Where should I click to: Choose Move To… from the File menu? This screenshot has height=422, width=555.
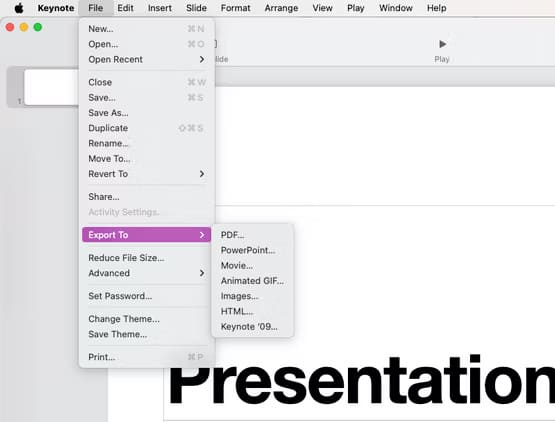147,158
